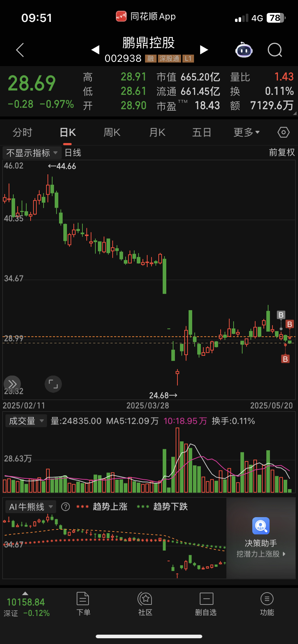This screenshot has width=298, height=644.
Task: Expand chart sidebar double-arrow button
Action: coord(12,384)
